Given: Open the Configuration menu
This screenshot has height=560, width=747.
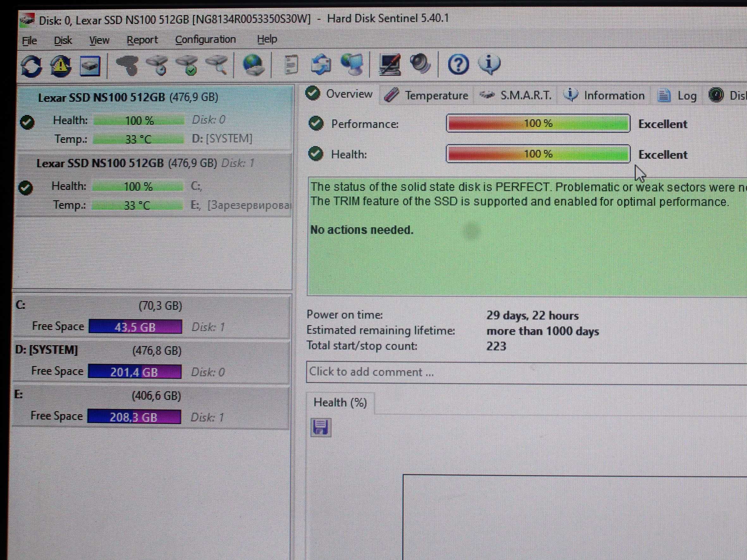Looking at the screenshot, I should coord(205,40).
